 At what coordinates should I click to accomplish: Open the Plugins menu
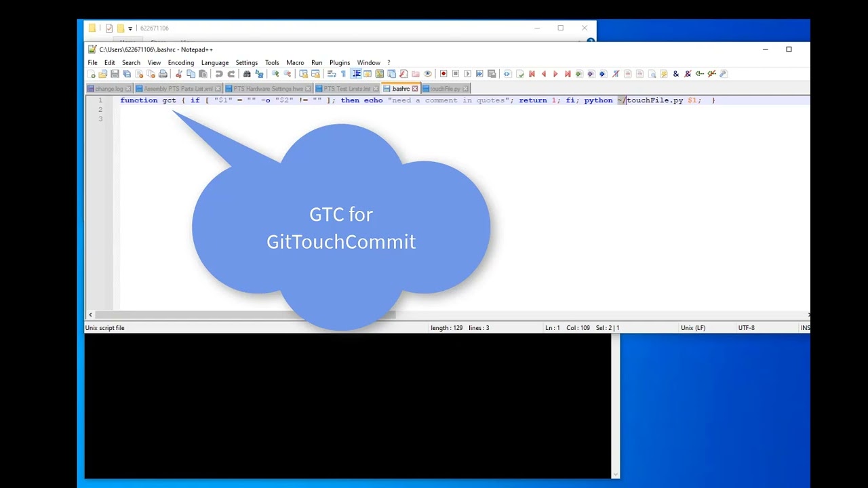340,62
